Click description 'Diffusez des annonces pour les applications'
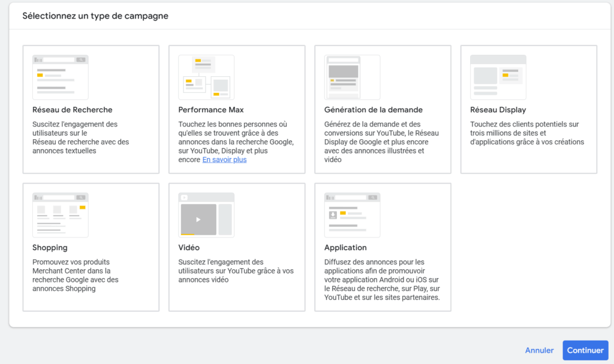Image resolution: width=614 pixels, height=364 pixels. 382,280
